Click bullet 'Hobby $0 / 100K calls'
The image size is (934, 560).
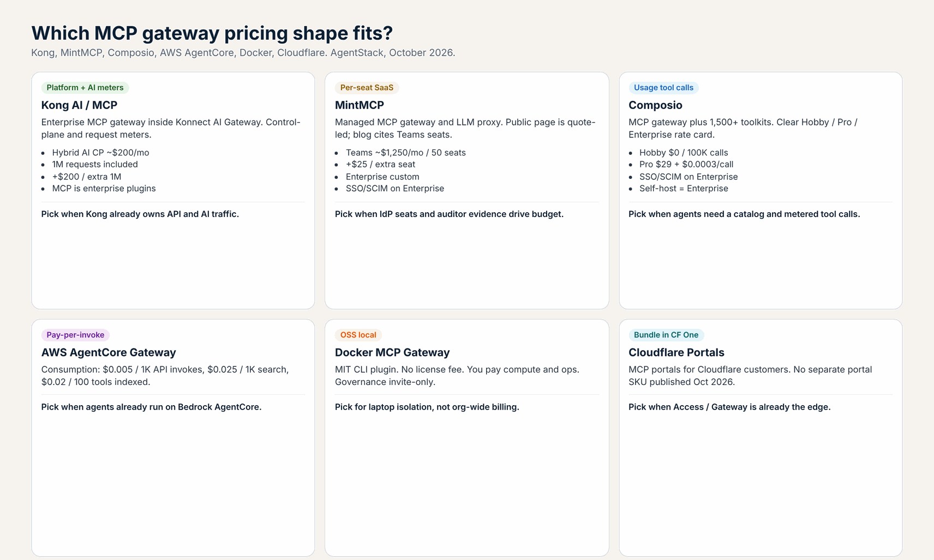tap(684, 153)
